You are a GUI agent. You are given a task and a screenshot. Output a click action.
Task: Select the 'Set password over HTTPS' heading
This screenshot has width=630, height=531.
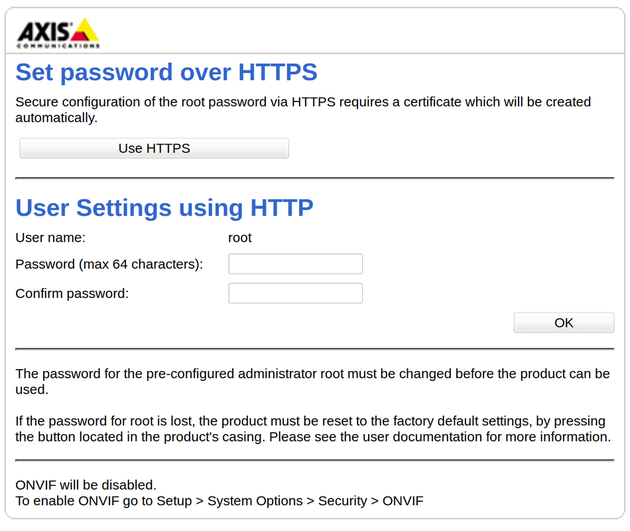[x=166, y=72]
